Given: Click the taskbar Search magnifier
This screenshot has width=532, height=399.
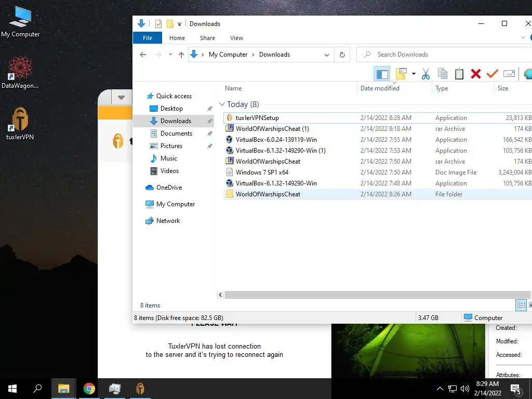Looking at the screenshot, I should click(37, 389).
